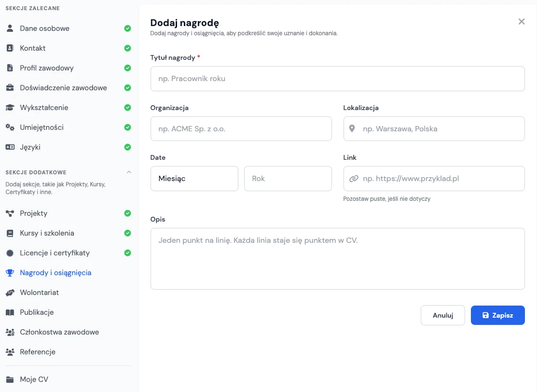
Task: Go to Kontakt section
Action: click(68, 48)
